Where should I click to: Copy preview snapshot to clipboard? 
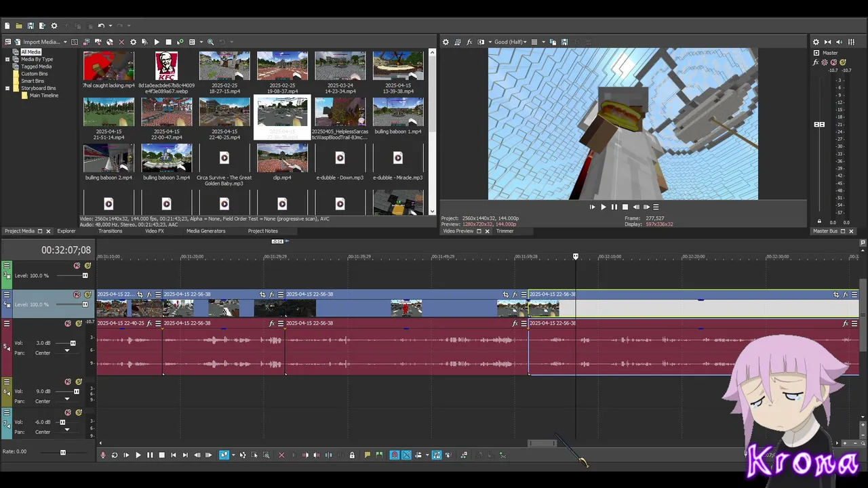coord(553,42)
